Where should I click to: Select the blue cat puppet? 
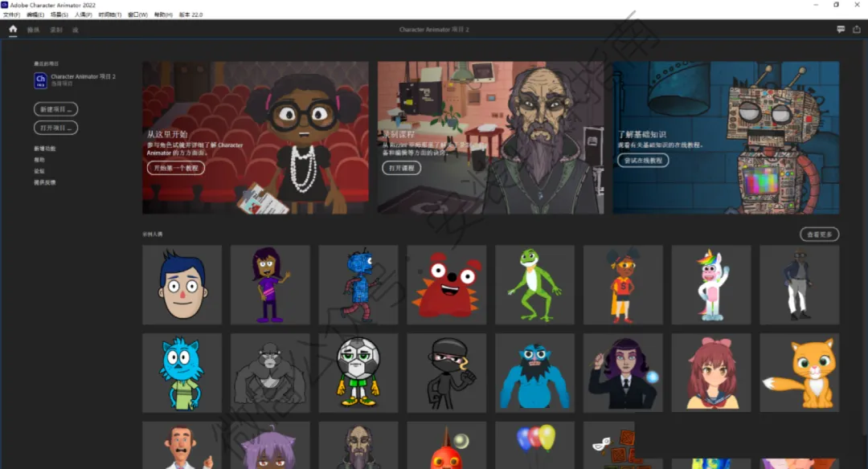pyautogui.click(x=182, y=373)
